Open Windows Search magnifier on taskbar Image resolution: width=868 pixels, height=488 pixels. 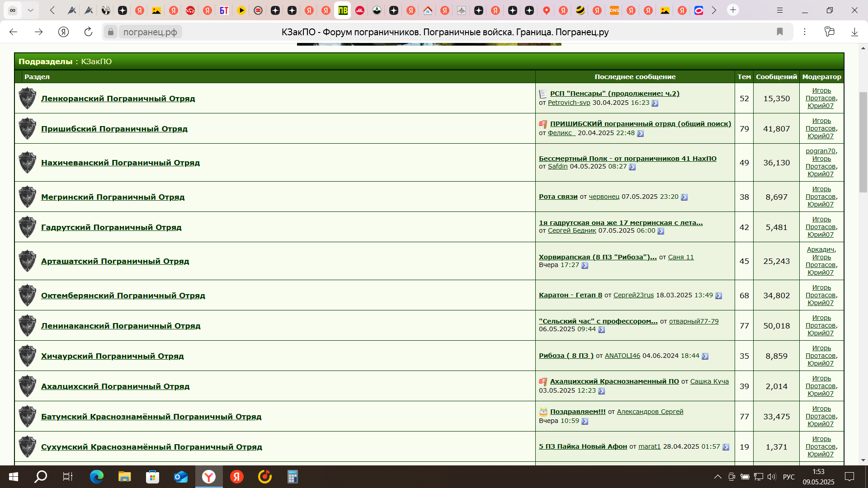tap(41, 477)
